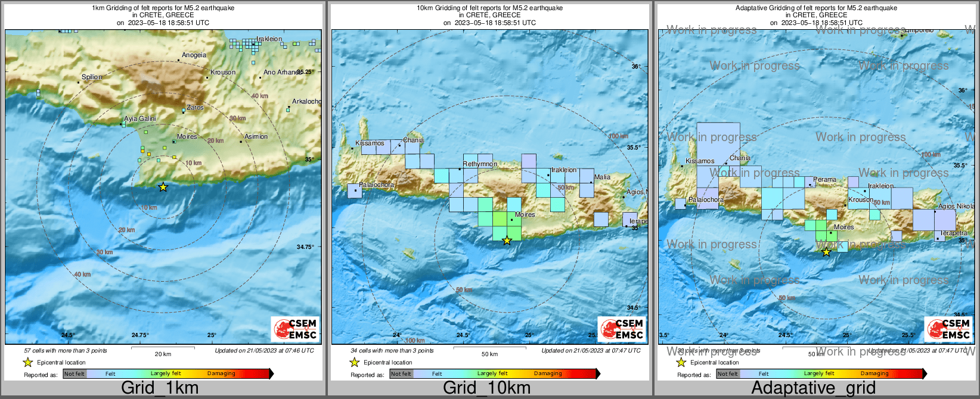Click the Rethymnon label on the 10km map
This screenshot has height=399, width=980.
click(480, 164)
